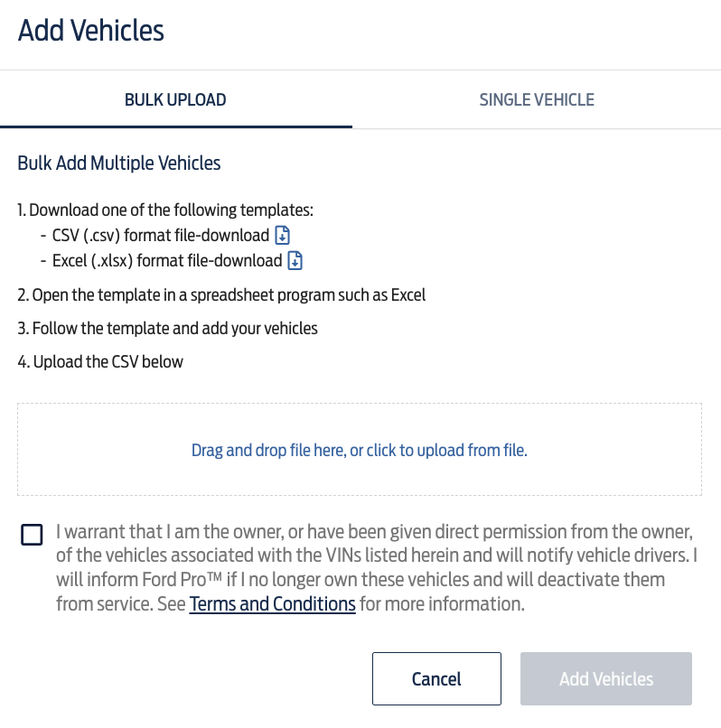Click step 4 'Upload the CSV below' text
Viewport: 721px width, 728px height.
[x=100, y=362]
